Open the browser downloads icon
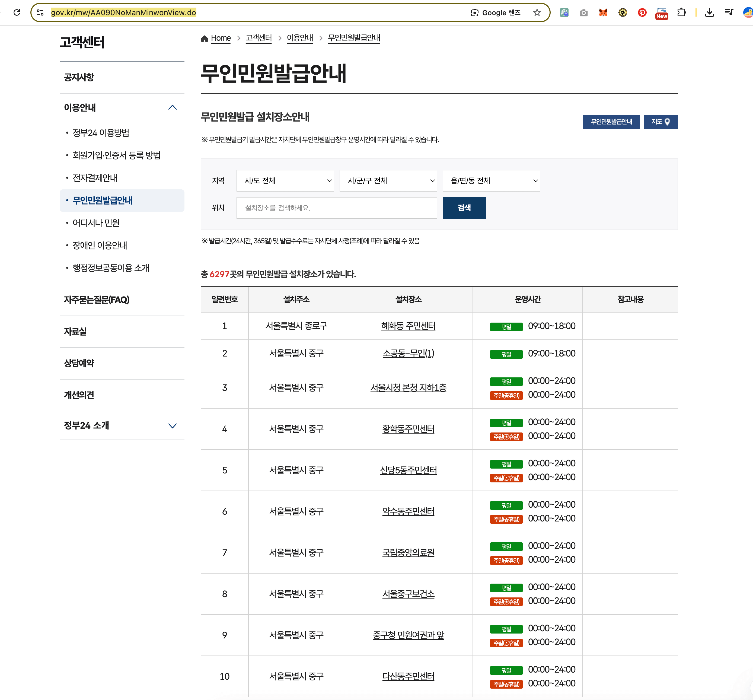753x700 pixels. [x=709, y=12]
